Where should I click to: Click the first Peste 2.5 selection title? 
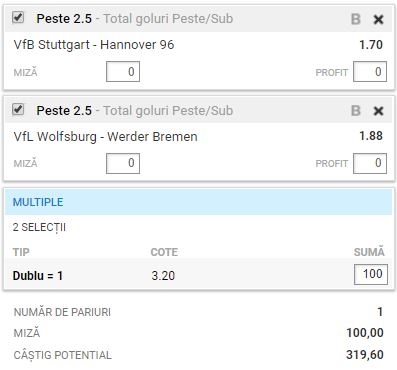click(x=64, y=19)
